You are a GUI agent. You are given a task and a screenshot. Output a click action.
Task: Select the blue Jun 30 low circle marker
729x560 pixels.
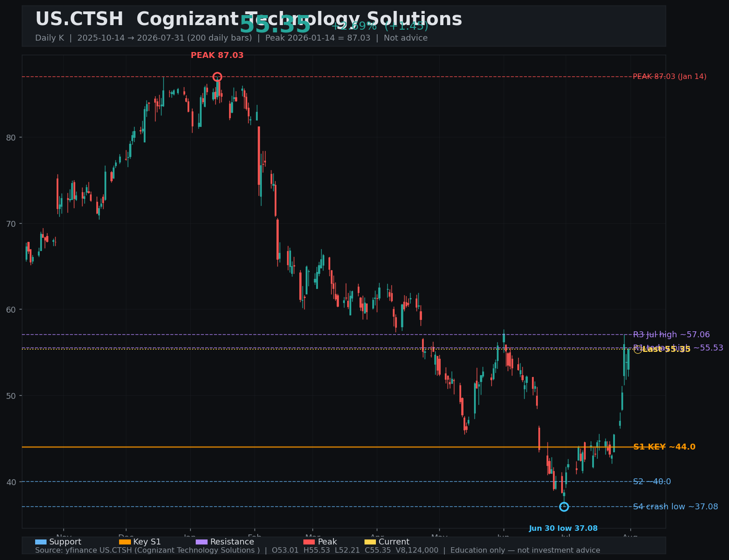564,507
